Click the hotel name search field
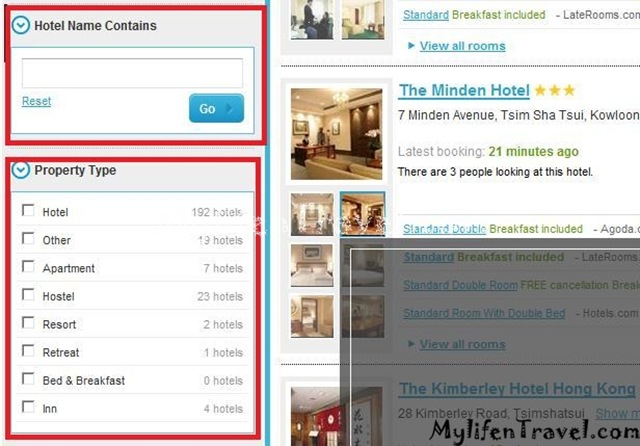640x446 pixels. [x=132, y=73]
